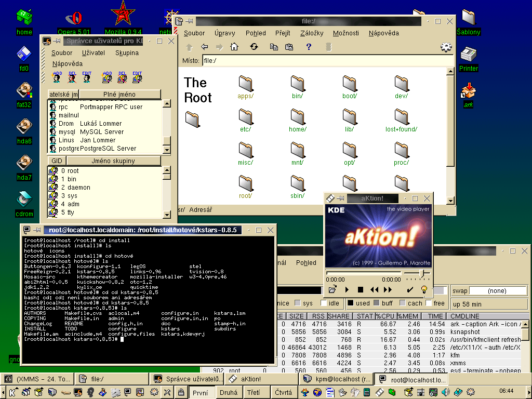The width and height of the screenshot is (532, 399).
Task: Click the Edit user icon
Action: (87, 77)
